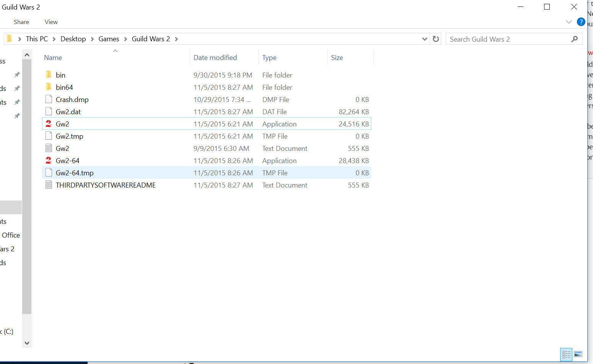Click the Gw2 text document icon
Image resolution: width=593 pixels, height=364 pixels.
point(49,148)
